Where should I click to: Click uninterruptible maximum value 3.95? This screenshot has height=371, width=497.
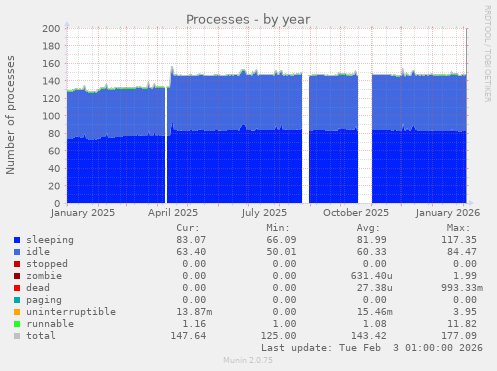tap(465, 312)
